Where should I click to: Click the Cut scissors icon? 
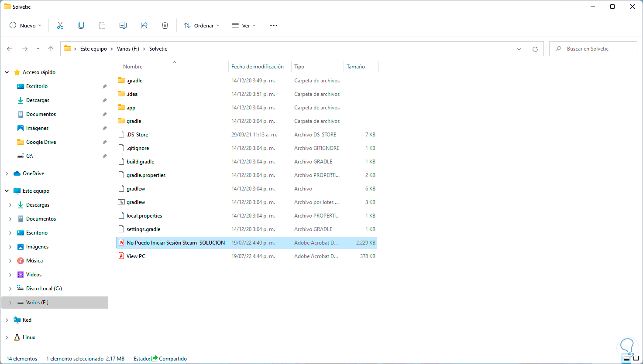coord(60,25)
